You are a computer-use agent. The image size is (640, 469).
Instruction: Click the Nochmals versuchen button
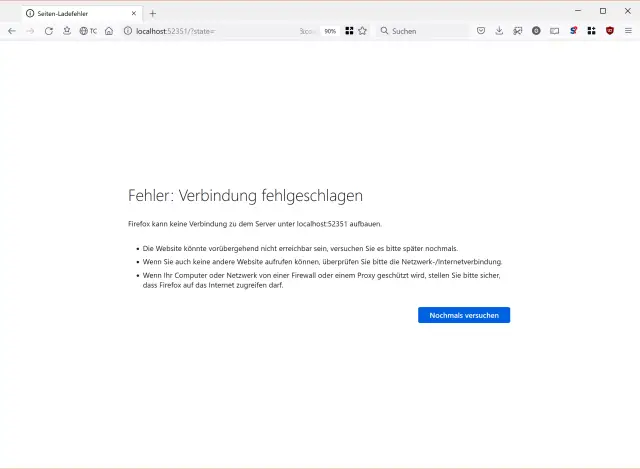[464, 315]
